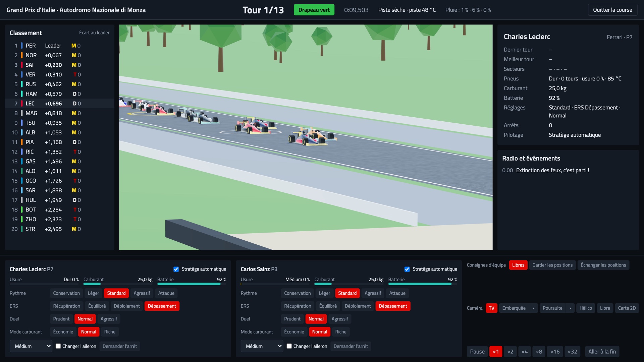Toggle Sainz's Stratège automatique checkbox
The image size is (644, 362).
(x=407, y=269)
